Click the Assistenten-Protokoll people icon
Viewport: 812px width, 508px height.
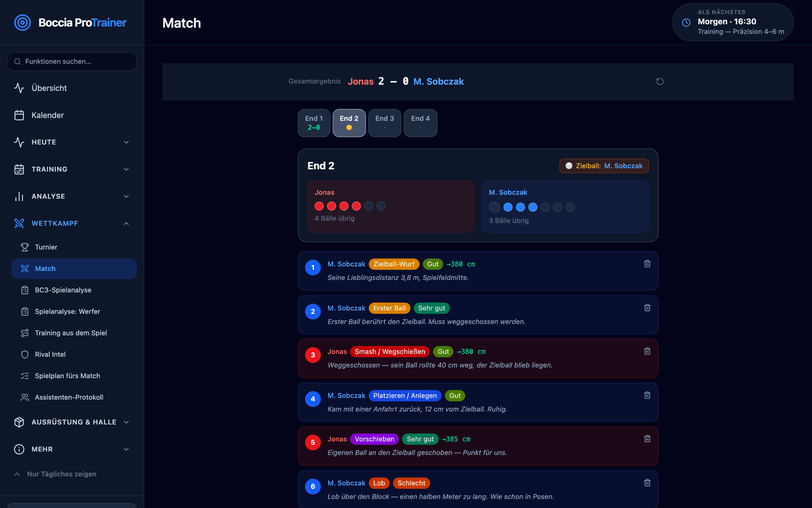[x=25, y=397]
